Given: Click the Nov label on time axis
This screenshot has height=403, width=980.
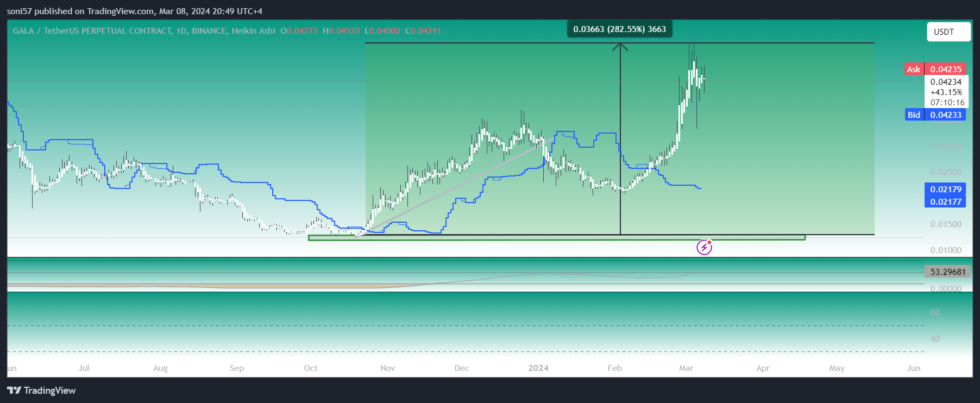Looking at the screenshot, I should click(388, 368).
